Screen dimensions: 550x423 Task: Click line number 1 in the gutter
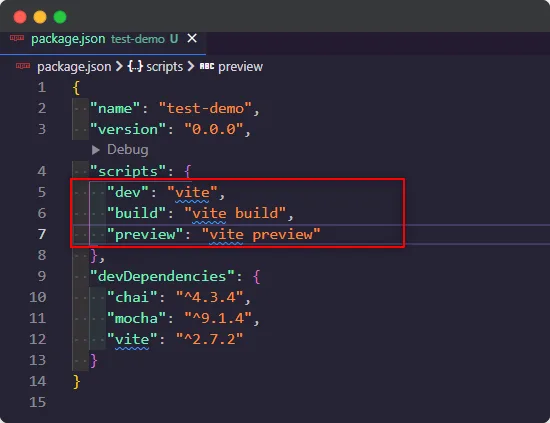tap(42, 87)
